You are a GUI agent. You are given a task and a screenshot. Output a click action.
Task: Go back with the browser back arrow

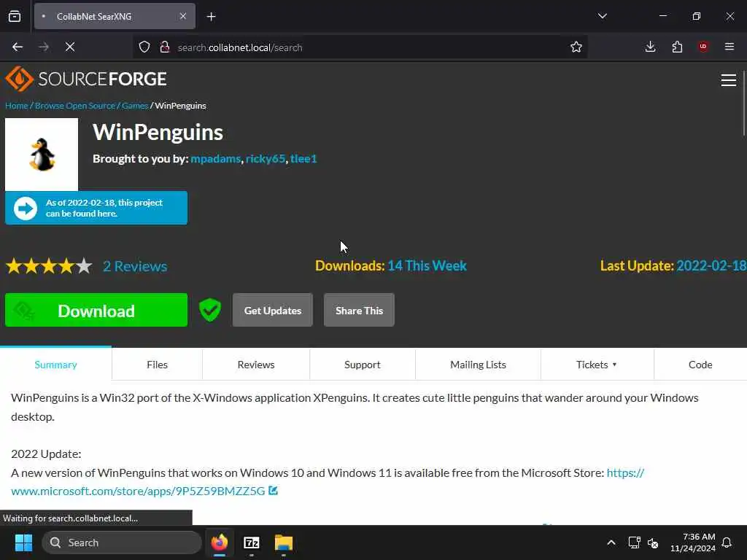click(x=18, y=47)
